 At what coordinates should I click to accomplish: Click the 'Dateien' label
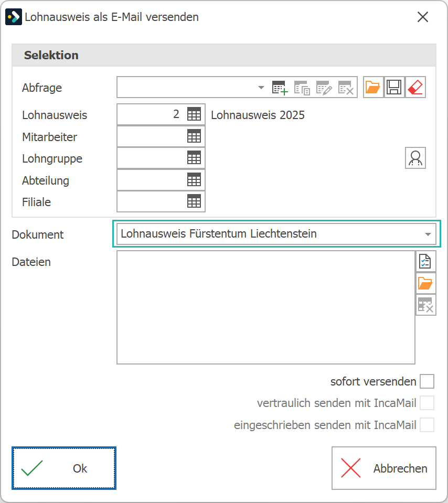(31, 262)
